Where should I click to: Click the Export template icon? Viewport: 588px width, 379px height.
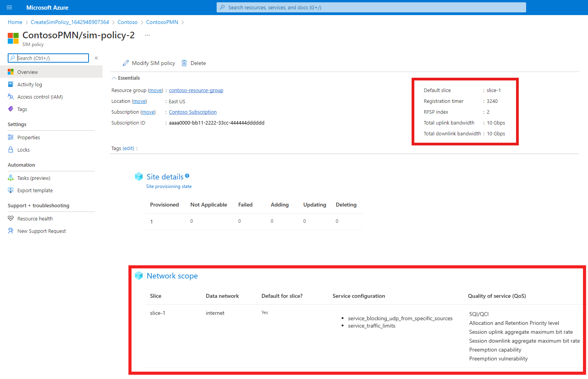(11, 190)
